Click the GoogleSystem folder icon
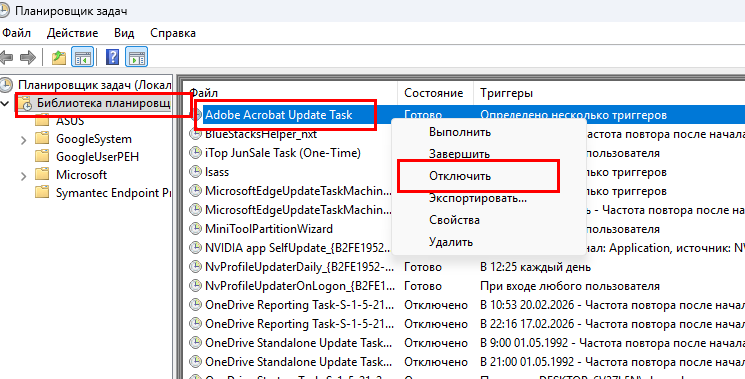Image resolution: width=745 pixels, height=379 pixels. (x=42, y=139)
